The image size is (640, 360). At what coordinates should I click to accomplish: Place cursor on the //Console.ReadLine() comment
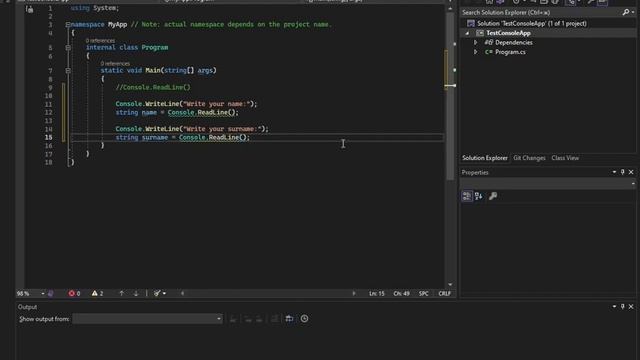coord(153,87)
